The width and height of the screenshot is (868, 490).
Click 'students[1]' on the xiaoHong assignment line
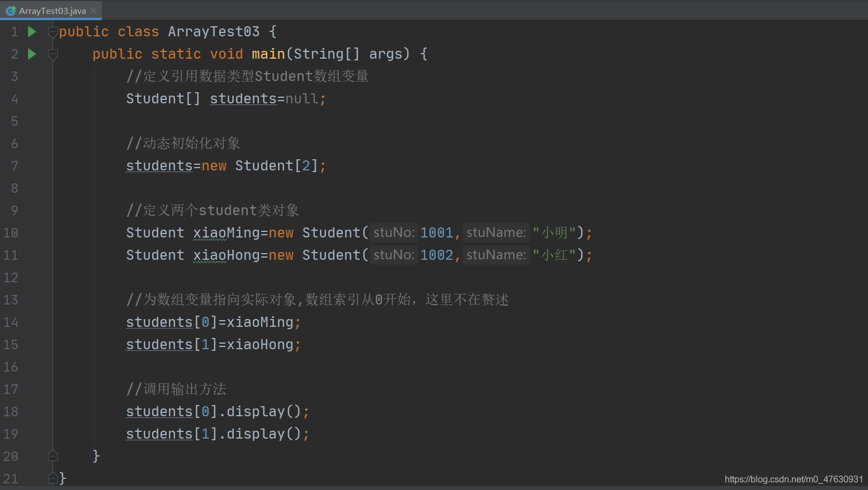click(x=172, y=345)
